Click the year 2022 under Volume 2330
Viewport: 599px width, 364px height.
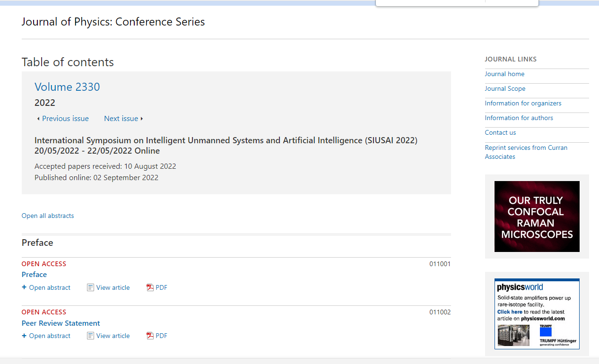point(45,103)
